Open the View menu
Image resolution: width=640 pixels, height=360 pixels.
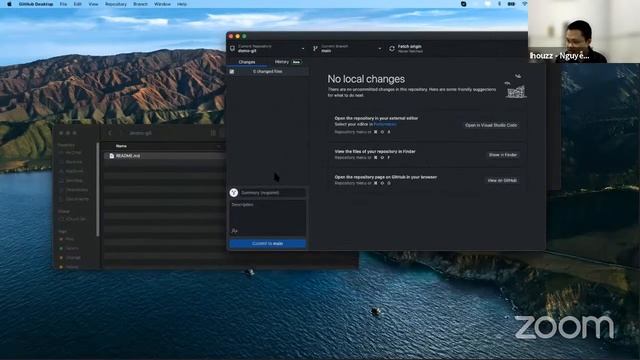[x=93, y=4]
